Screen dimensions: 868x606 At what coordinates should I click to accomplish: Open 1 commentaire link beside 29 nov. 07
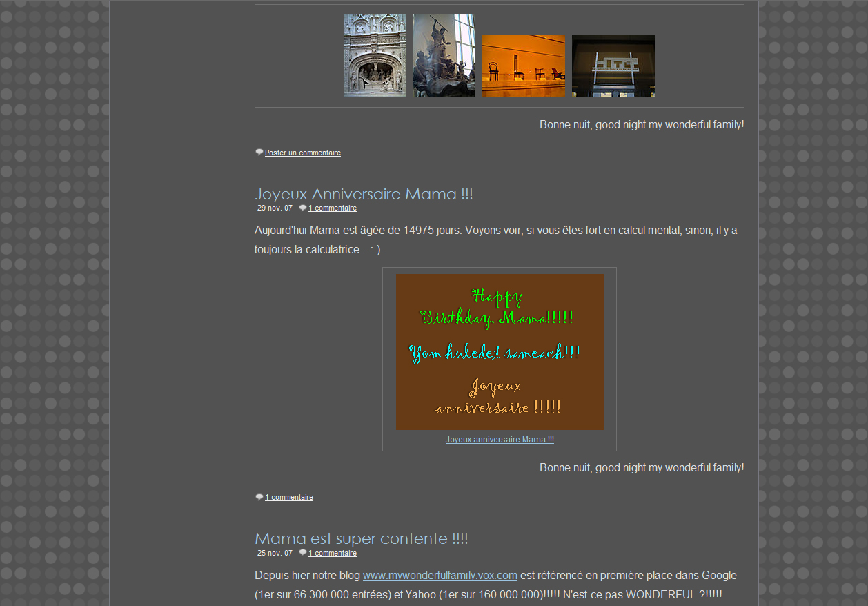pyautogui.click(x=332, y=208)
